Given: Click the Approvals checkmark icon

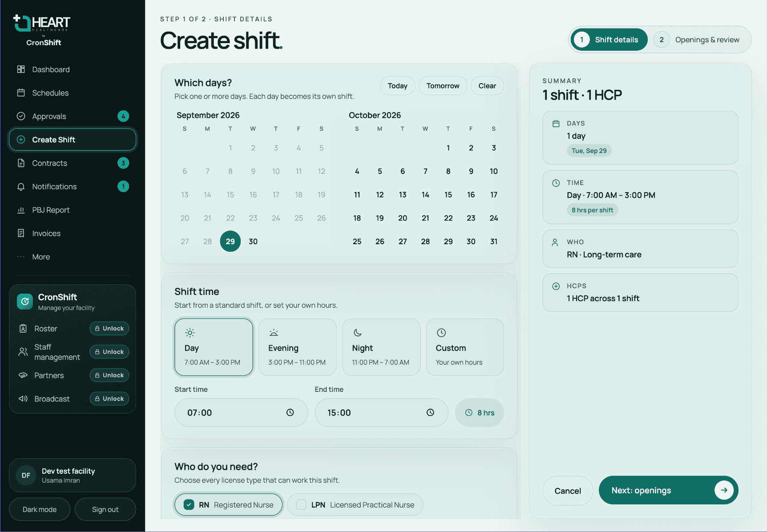Looking at the screenshot, I should (x=21, y=116).
